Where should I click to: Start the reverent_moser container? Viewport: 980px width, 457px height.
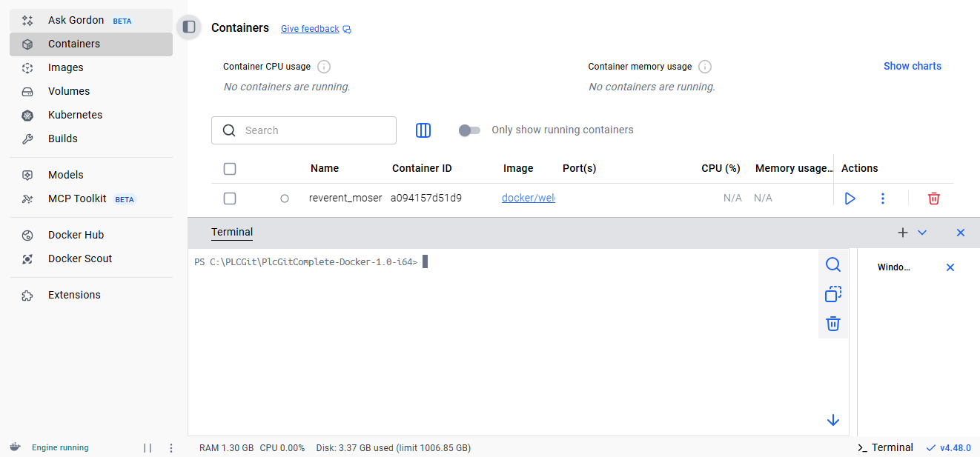tap(850, 199)
